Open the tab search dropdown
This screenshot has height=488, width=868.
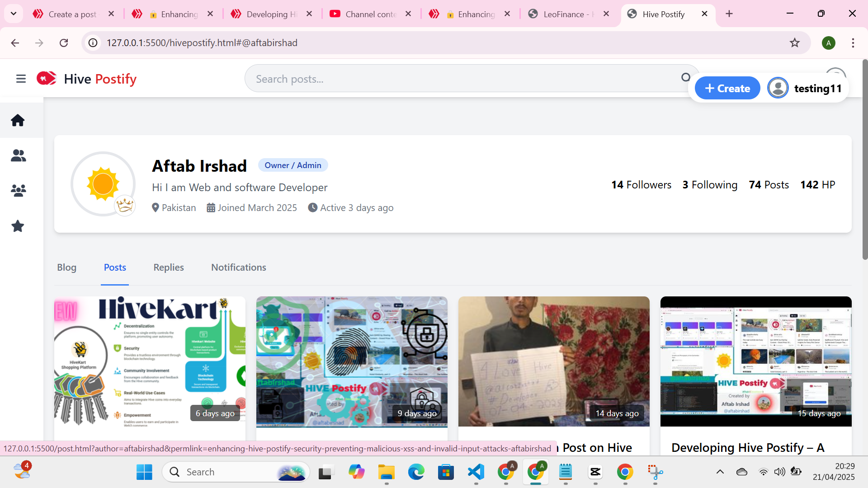tap(14, 14)
